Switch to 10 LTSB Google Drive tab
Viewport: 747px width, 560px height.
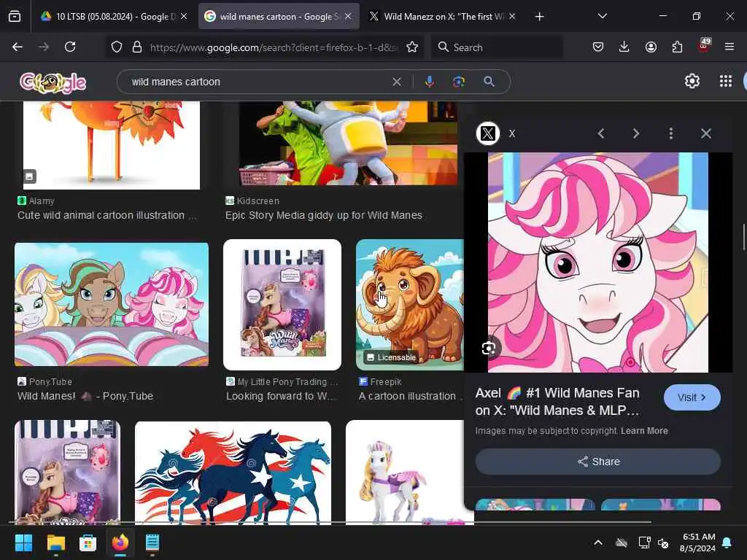(109, 17)
